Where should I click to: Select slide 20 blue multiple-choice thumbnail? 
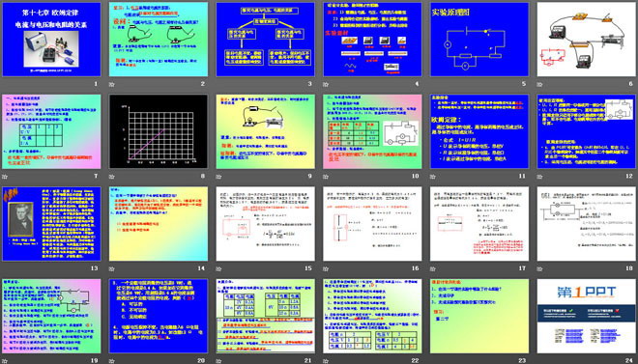coord(159,316)
